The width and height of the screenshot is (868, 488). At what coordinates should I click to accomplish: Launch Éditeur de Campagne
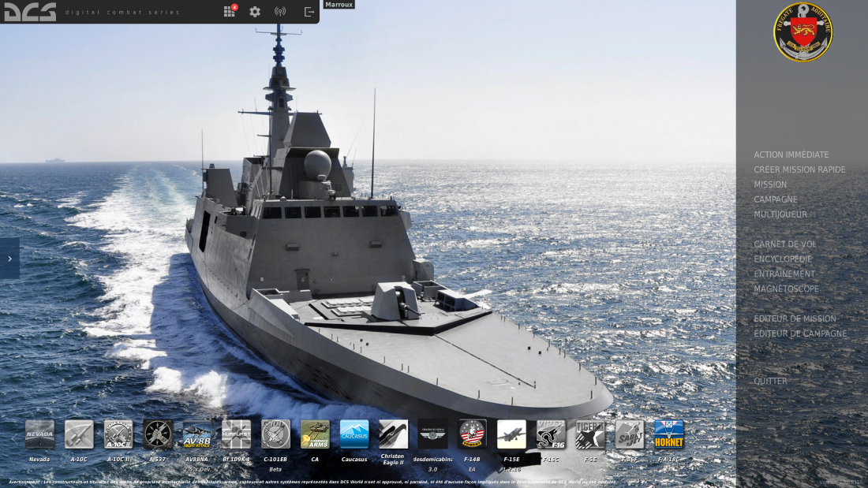tap(800, 333)
